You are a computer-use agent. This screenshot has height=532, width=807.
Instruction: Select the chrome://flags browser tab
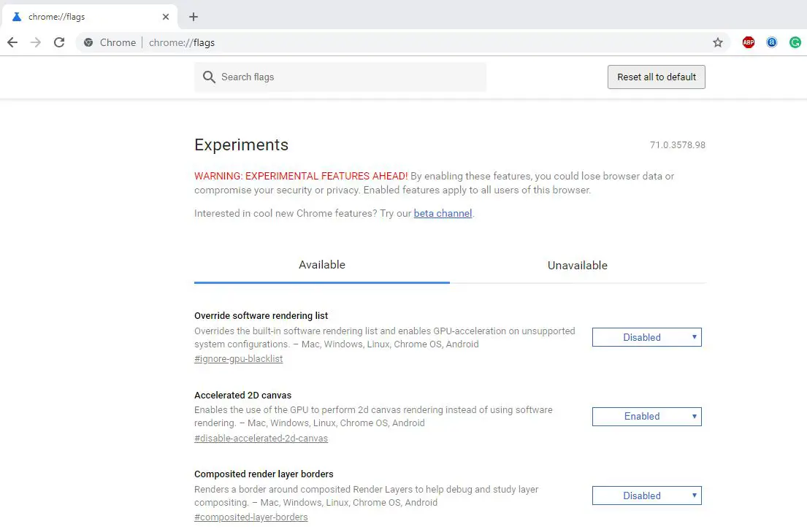coord(80,16)
